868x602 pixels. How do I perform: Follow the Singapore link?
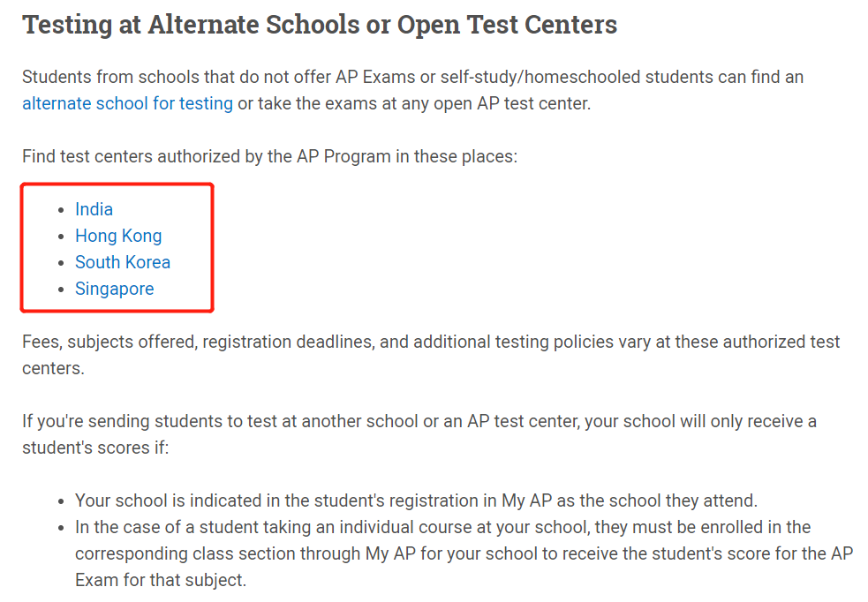click(115, 289)
